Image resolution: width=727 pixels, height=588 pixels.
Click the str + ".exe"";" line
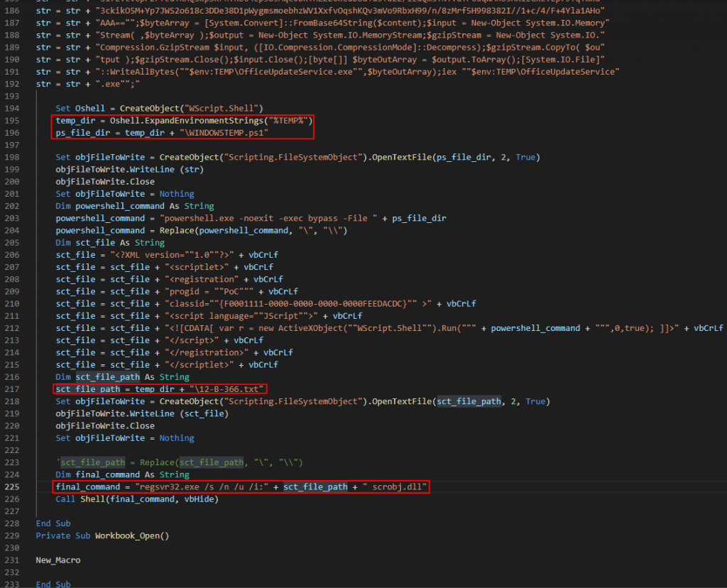click(x=87, y=84)
